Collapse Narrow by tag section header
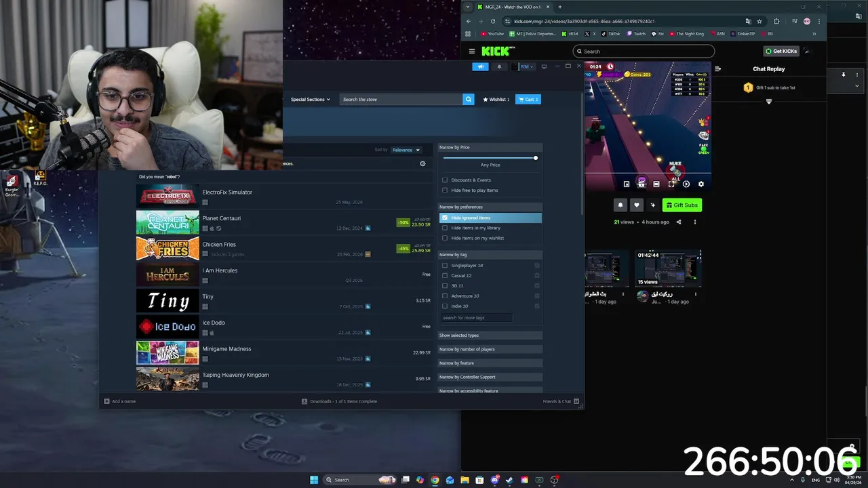This screenshot has width=868, height=488. (x=490, y=254)
